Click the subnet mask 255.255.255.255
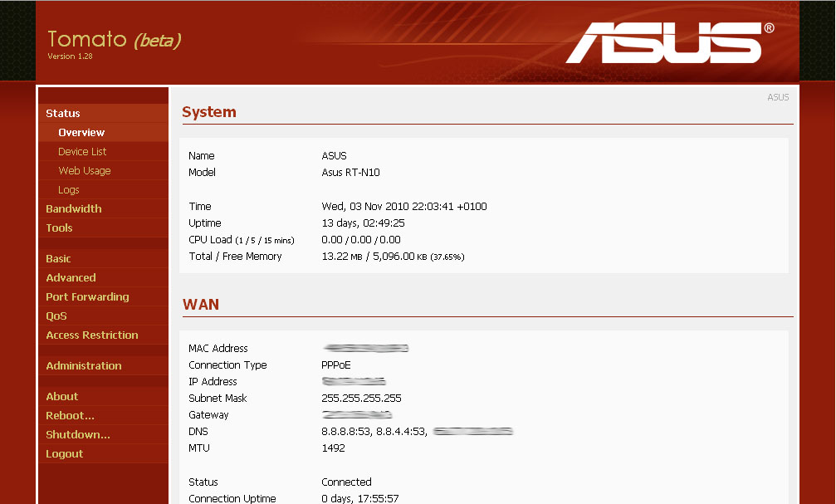Viewport: 836px width, 504px height. 361,399
